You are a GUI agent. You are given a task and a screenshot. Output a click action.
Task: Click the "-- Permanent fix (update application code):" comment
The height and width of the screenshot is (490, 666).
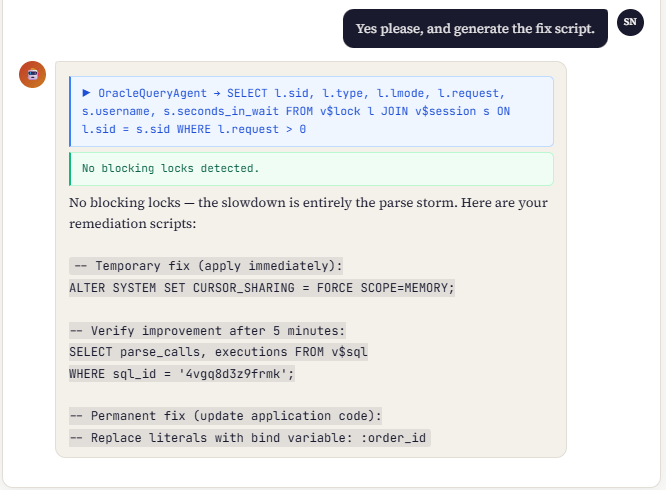pyautogui.click(x=225, y=416)
